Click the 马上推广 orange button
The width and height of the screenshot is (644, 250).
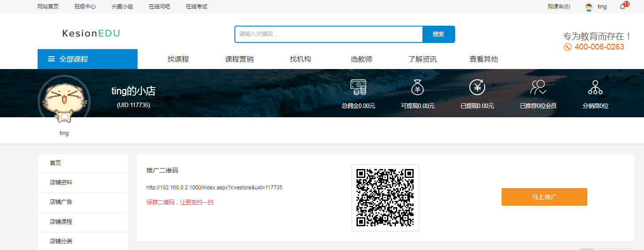[544, 197]
